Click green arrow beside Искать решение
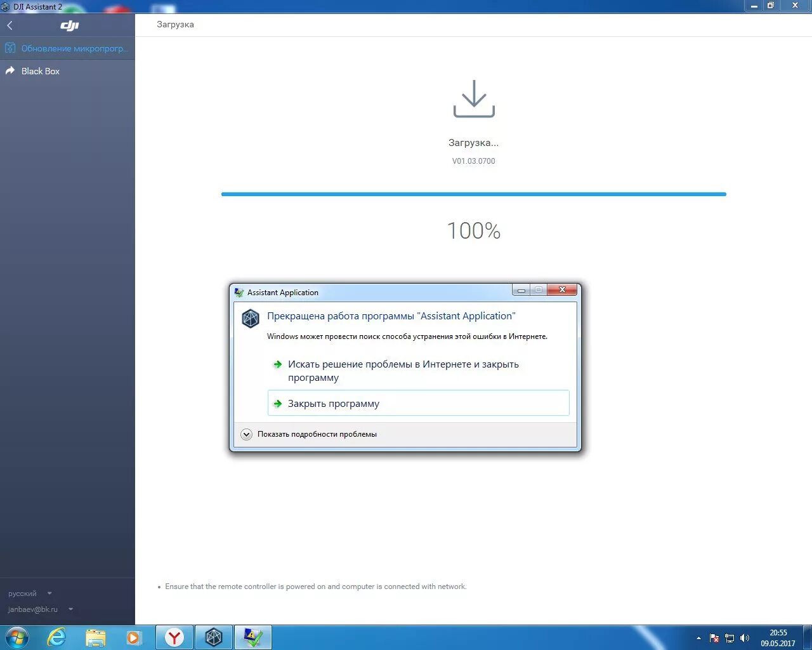812x650 pixels. 277,364
